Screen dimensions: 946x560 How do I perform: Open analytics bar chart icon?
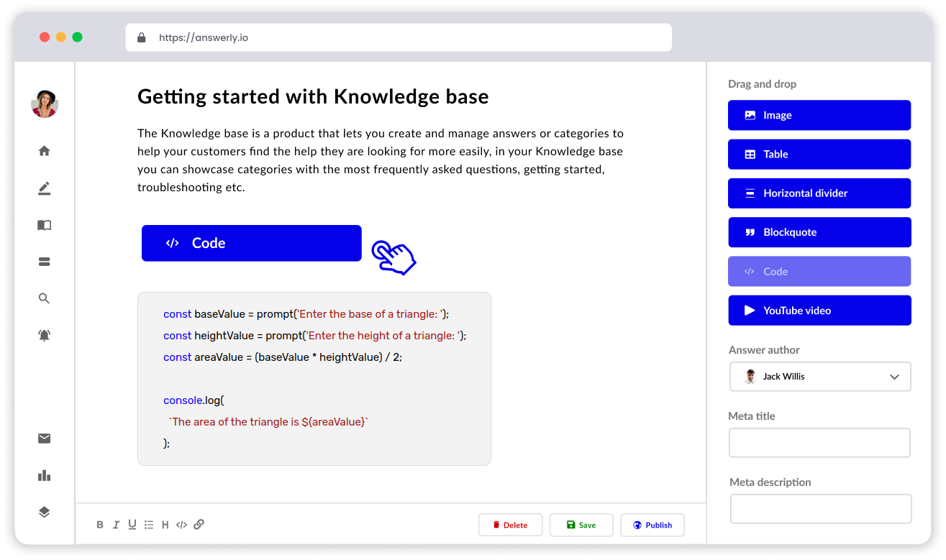45,475
